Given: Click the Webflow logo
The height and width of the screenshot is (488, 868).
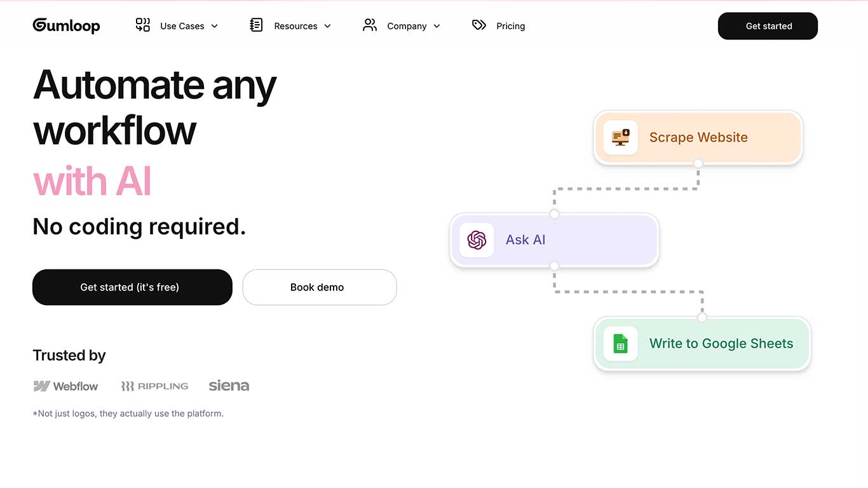Looking at the screenshot, I should [x=65, y=386].
